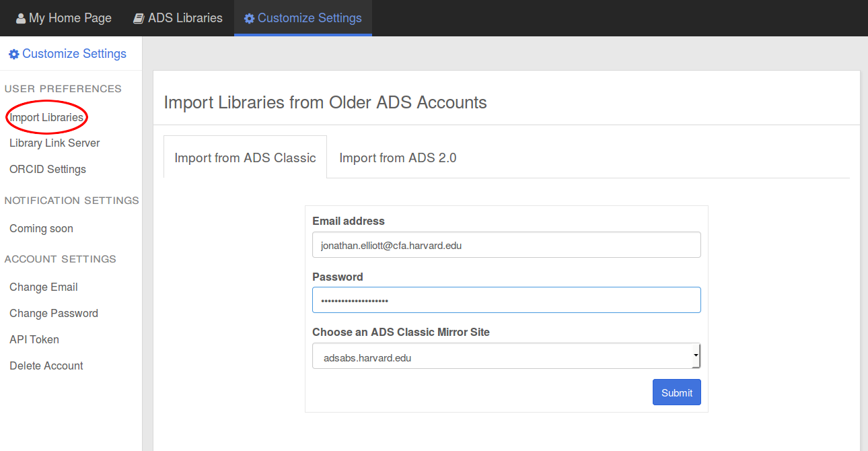This screenshot has height=451, width=868.
Task: Open the My Home Page menu item
Action: point(70,19)
